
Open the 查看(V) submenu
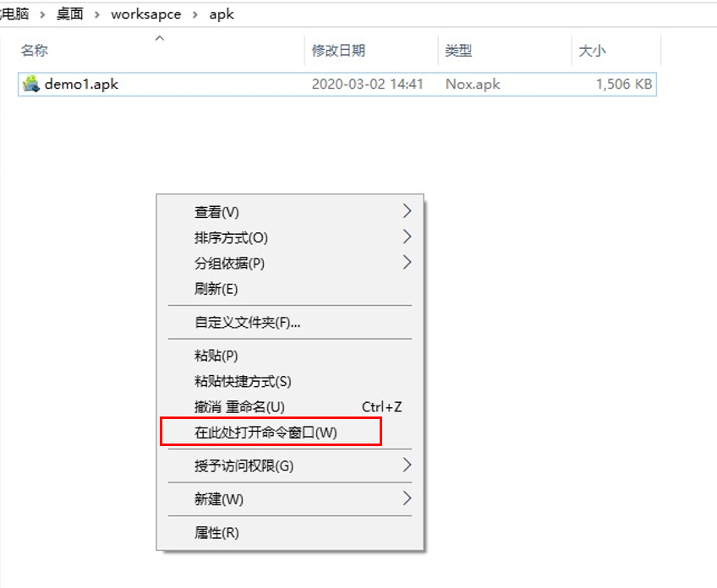click(290, 211)
